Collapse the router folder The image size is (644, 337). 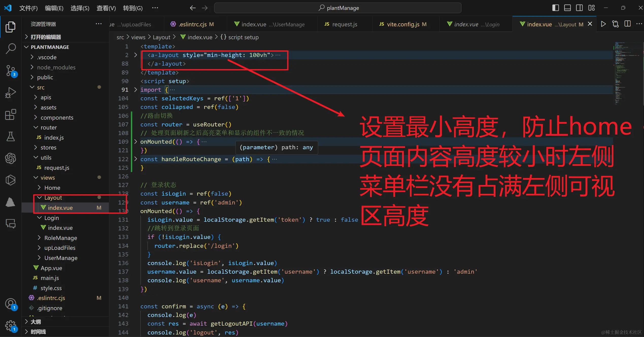(65, 127)
